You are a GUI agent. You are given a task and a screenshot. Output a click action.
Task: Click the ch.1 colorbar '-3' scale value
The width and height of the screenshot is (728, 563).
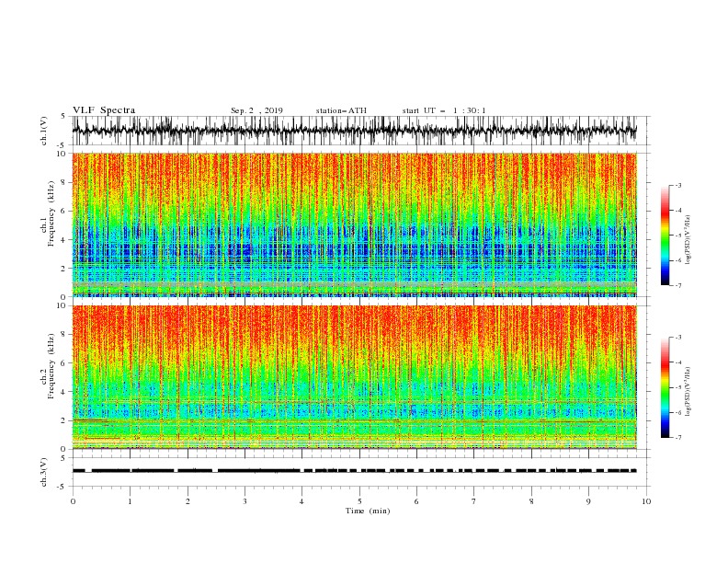[678, 185]
